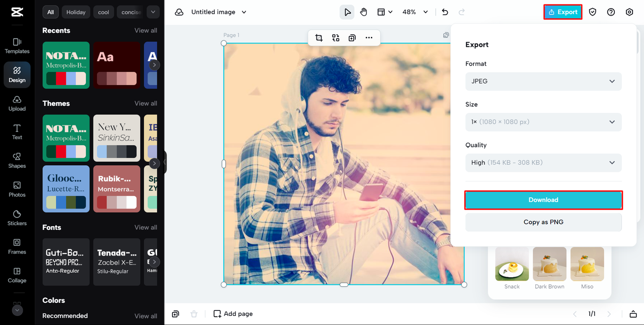View all Recents
Image resolution: width=644 pixels, height=325 pixels.
(146, 31)
